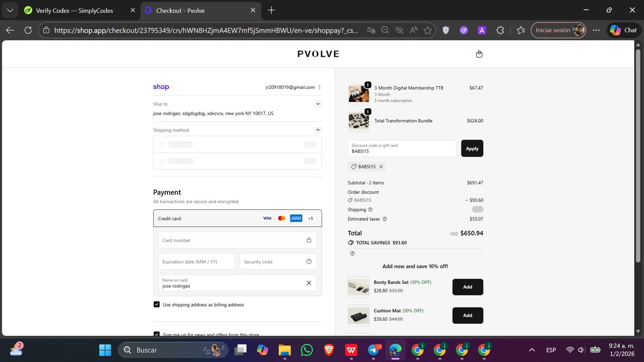
Task: Click the Mastercard logo
Action: click(x=282, y=218)
